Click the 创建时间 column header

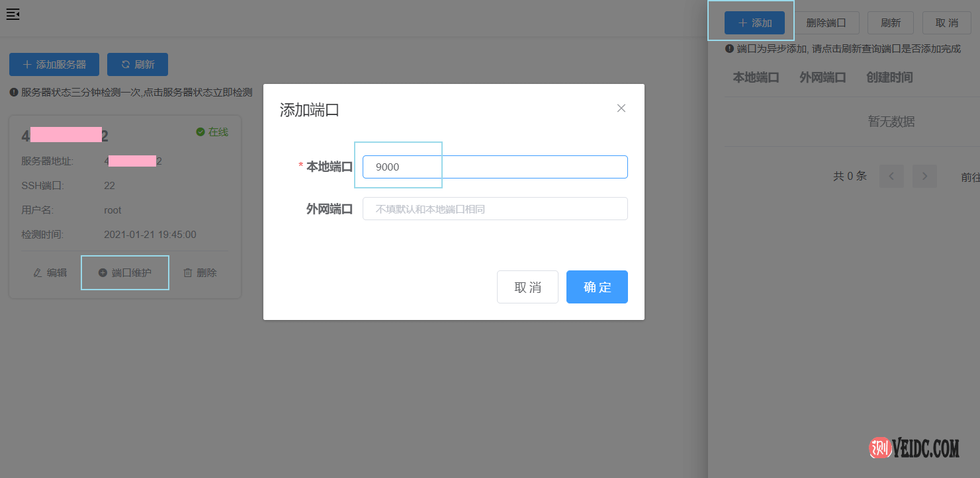889,77
